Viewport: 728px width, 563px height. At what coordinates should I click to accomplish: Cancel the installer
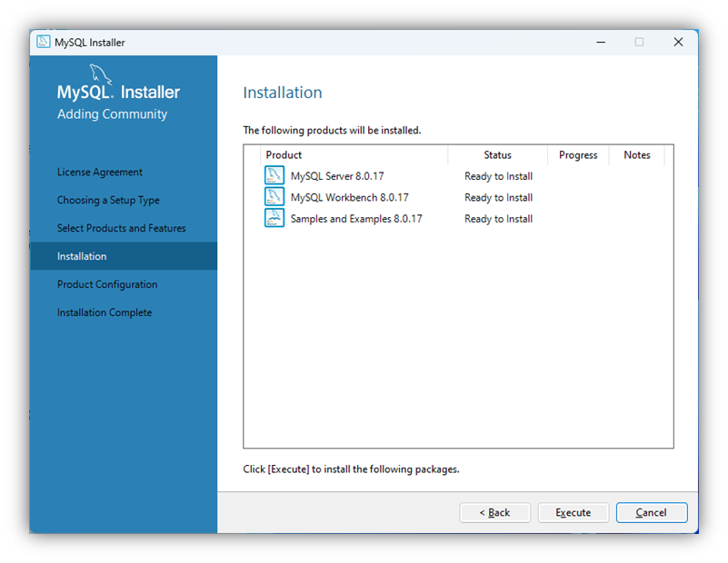click(x=652, y=512)
